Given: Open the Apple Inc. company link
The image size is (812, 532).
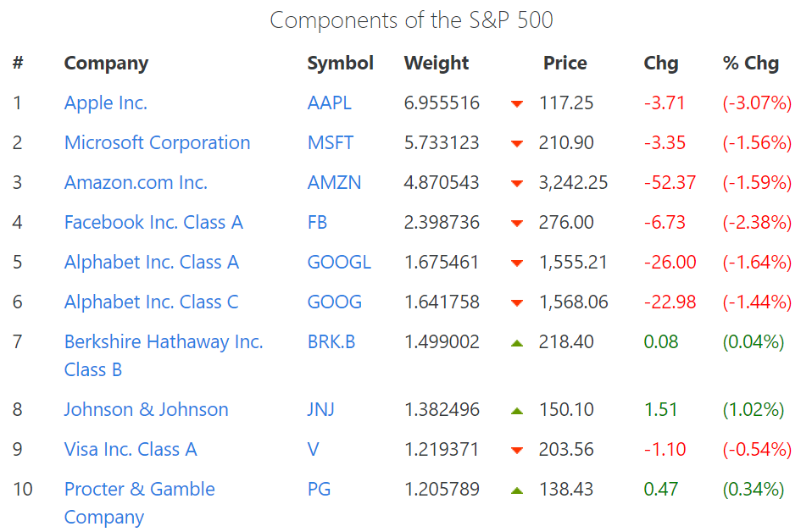Looking at the screenshot, I should coord(106,103).
